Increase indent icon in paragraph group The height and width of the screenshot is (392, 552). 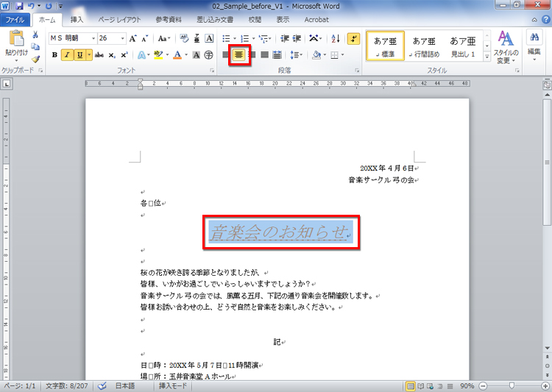click(x=297, y=38)
